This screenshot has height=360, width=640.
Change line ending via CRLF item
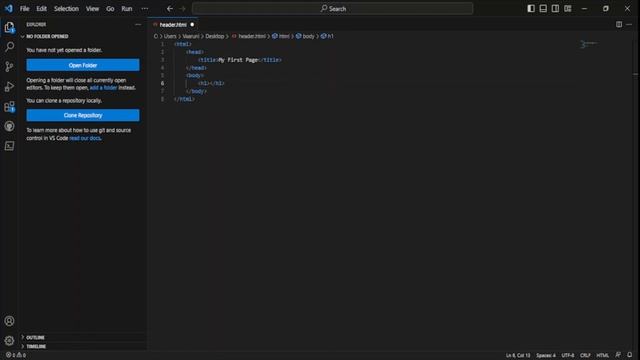[x=585, y=355]
